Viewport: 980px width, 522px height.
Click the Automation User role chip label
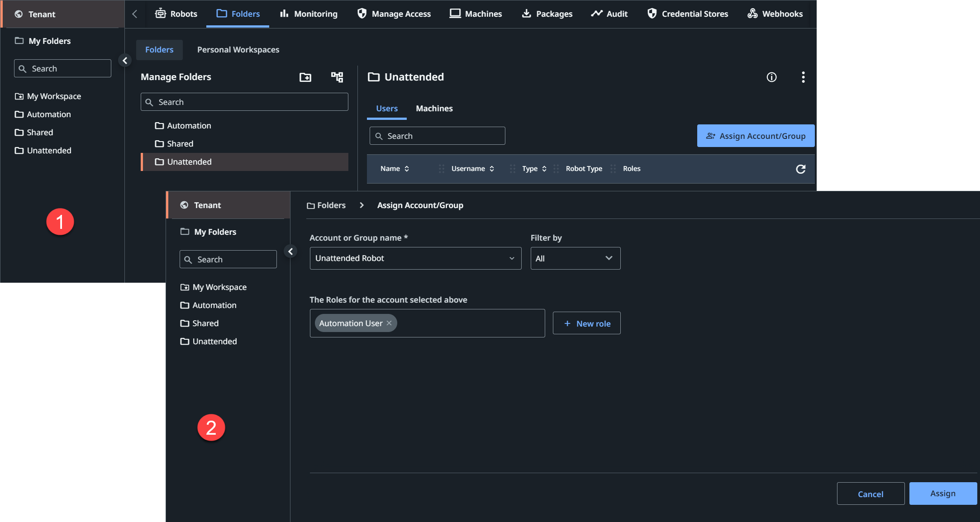[x=351, y=323]
